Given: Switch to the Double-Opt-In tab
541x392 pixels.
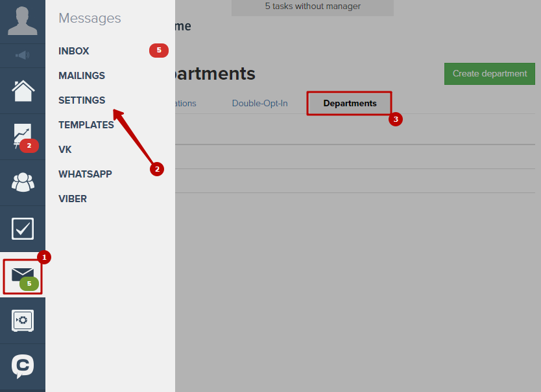Looking at the screenshot, I should pyautogui.click(x=260, y=104).
